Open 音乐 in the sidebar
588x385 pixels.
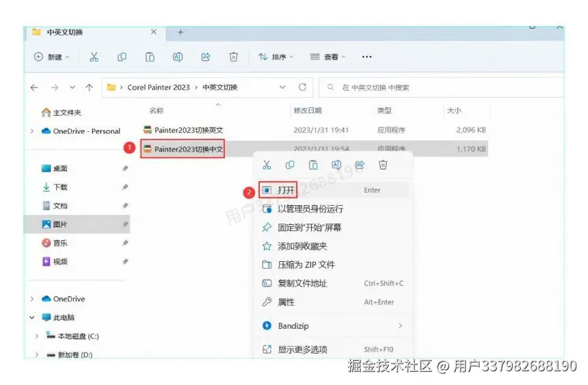click(55, 243)
